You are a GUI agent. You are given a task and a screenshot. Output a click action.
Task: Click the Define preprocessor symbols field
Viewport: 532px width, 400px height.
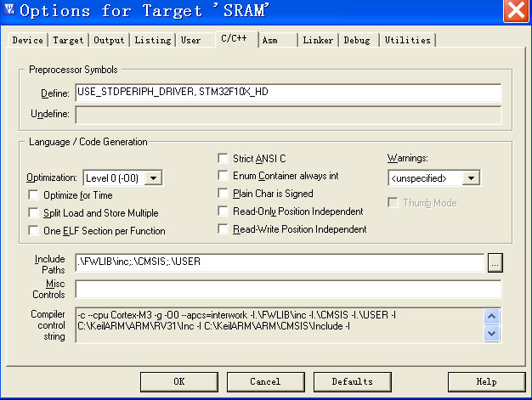tap(287, 92)
